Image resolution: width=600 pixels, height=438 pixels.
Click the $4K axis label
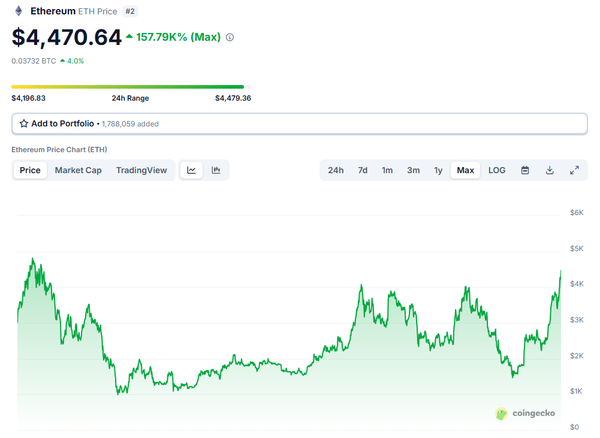click(x=577, y=284)
